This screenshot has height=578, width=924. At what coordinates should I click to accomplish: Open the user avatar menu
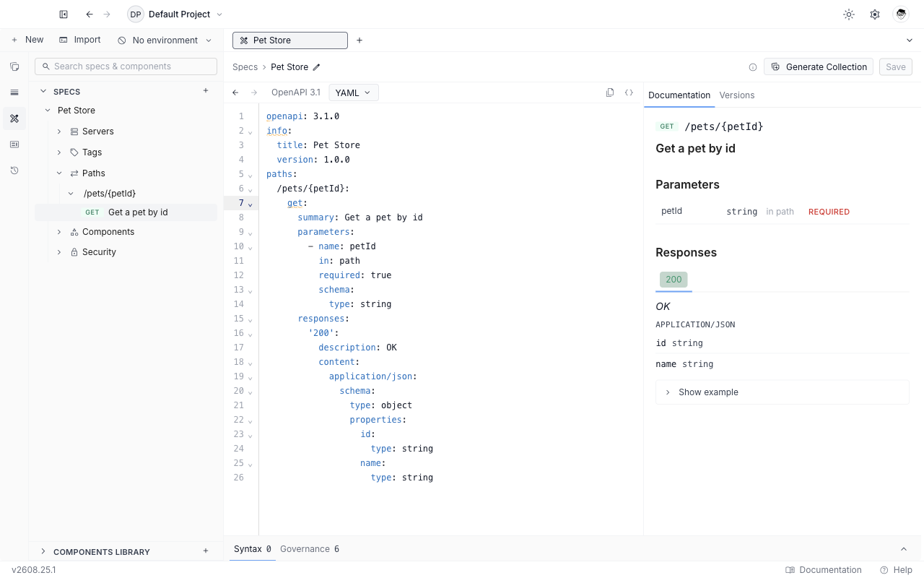coord(901,14)
